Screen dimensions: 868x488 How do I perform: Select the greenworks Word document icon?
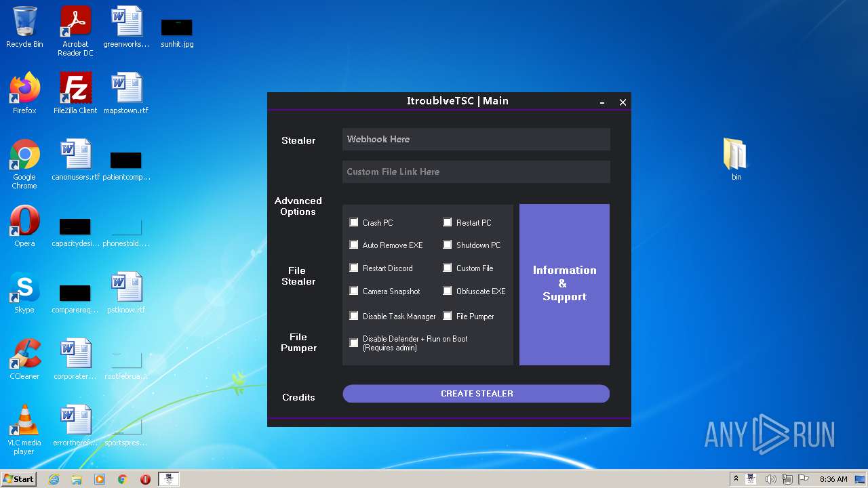[126, 27]
